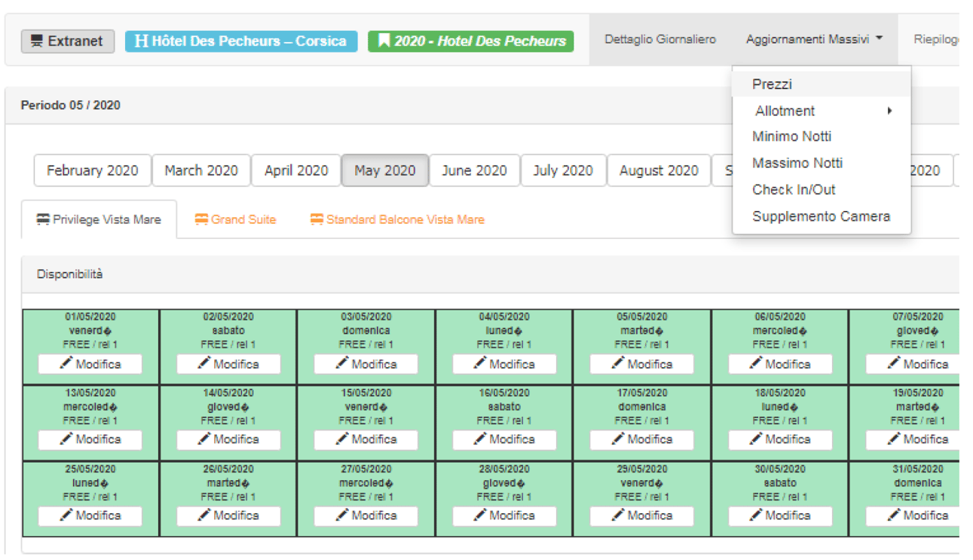Screen dimensions: 973x560
Task: Click the Periodo 05 / 2020 heading
Action: pyautogui.click(x=70, y=106)
